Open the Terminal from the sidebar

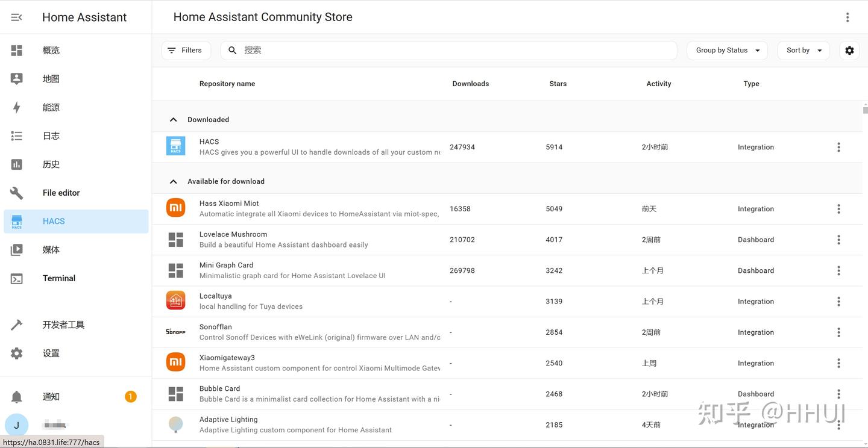[x=58, y=278]
